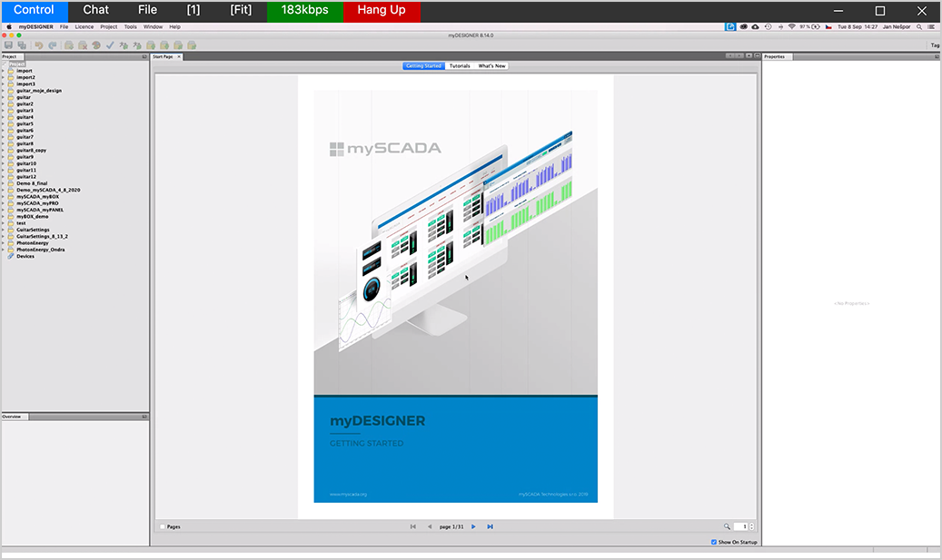Screen dimensions: 942x560
Task: Switch to the What's New tab
Action: point(491,66)
